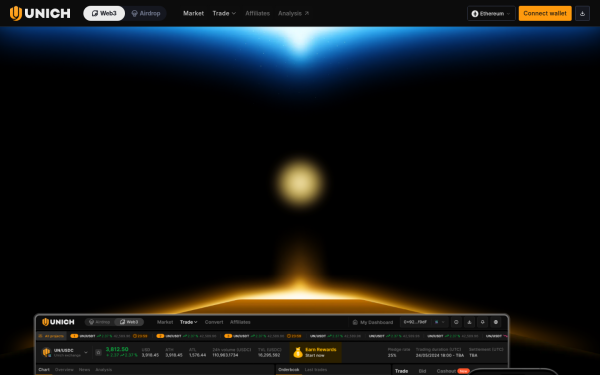The height and width of the screenshot is (375, 600).
Task: Expand Trade in the preview panel header
Action: [x=189, y=322]
